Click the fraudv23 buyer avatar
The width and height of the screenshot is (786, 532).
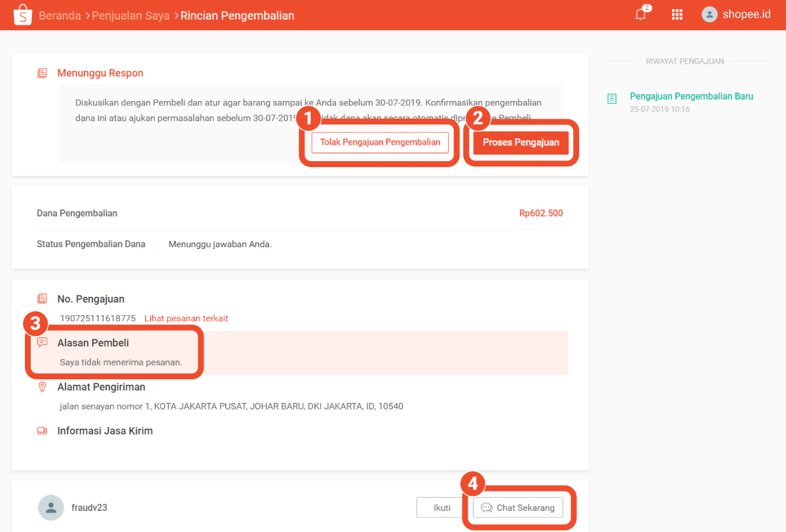click(51, 507)
